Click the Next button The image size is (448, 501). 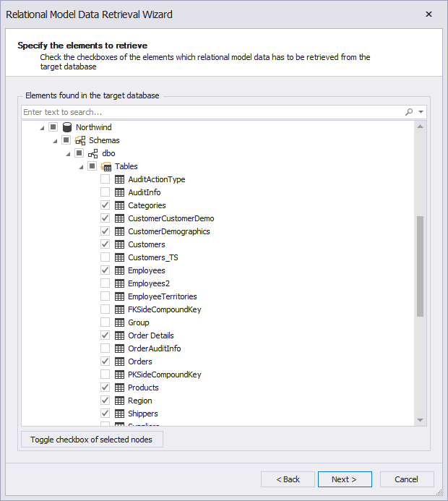(345, 479)
